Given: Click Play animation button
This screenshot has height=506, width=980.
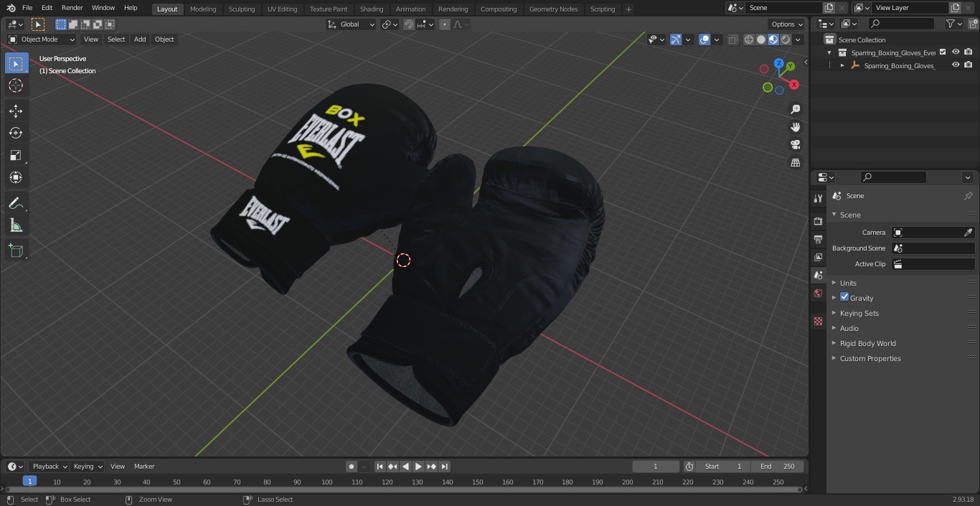Looking at the screenshot, I should (x=418, y=467).
